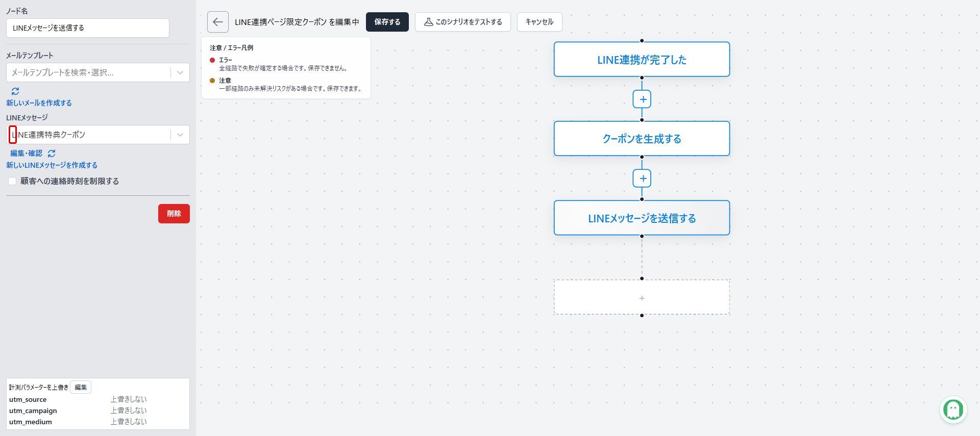Click scenario title LINE連携ページ限定クーポン を編集中
Screen dimensions: 980x436
297,22
